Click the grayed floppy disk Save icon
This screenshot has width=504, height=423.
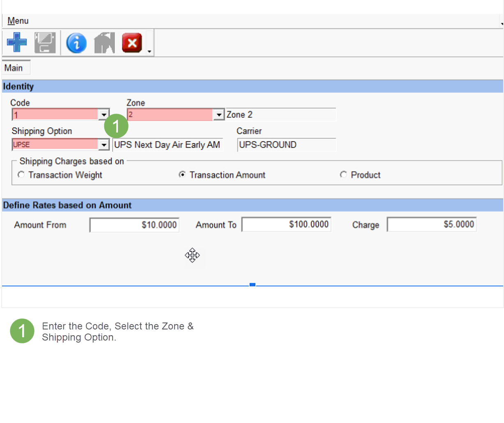[45, 43]
